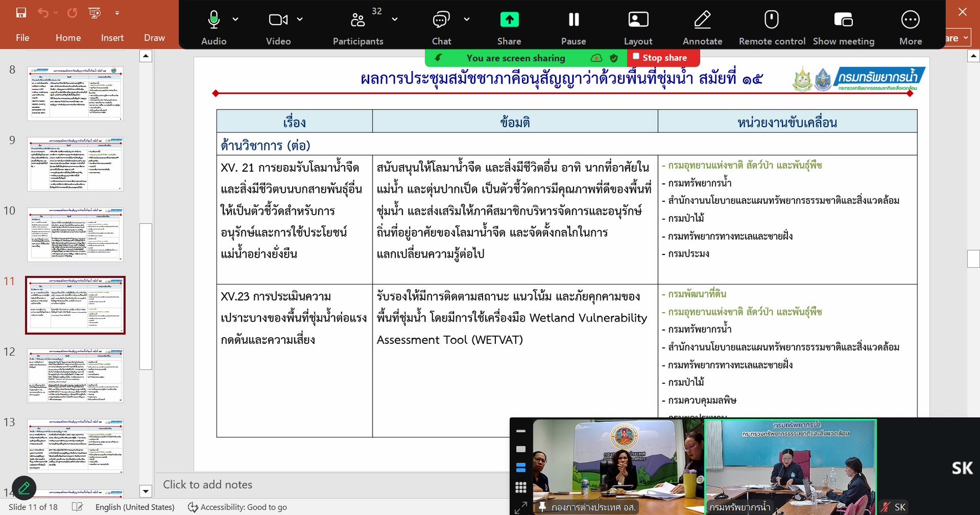
Task: Click the slide area scroll up arrow
Action: click(973, 56)
